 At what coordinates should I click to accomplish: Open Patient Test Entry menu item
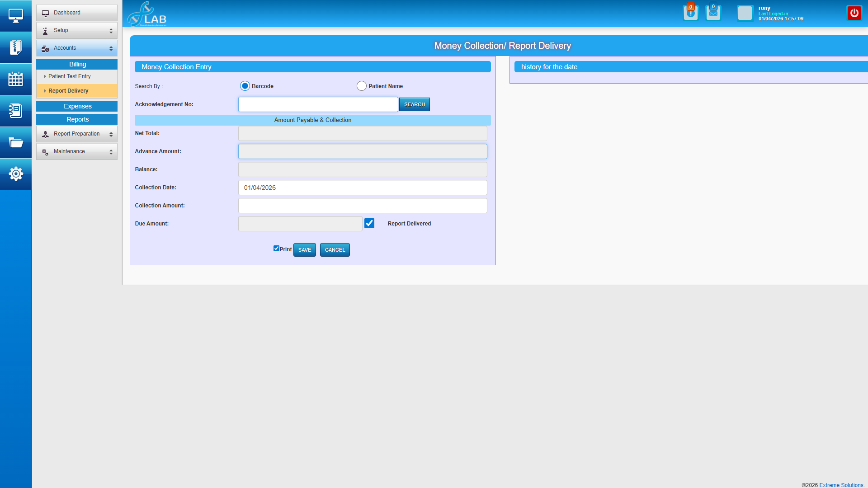click(70, 76)
